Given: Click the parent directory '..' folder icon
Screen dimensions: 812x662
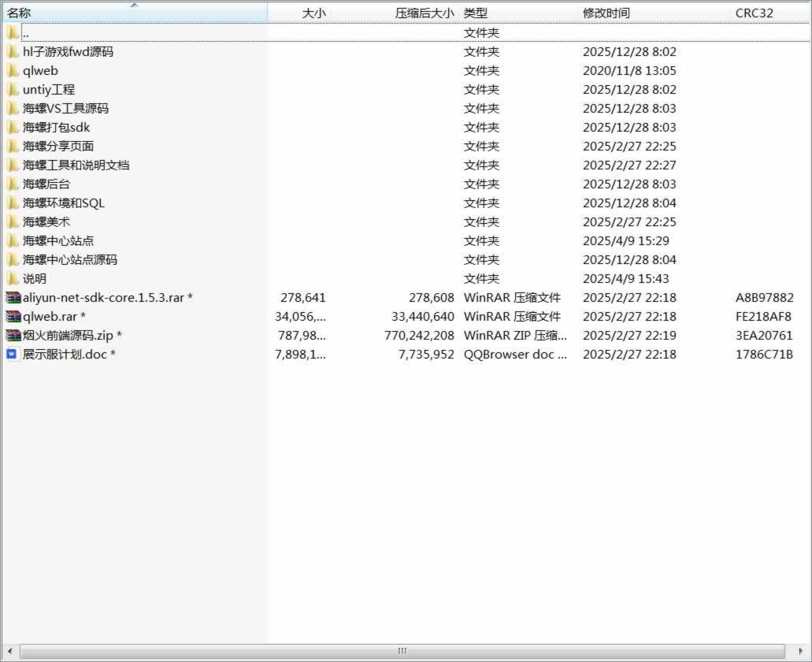Looking at the screenshot, I should point(13,33).
